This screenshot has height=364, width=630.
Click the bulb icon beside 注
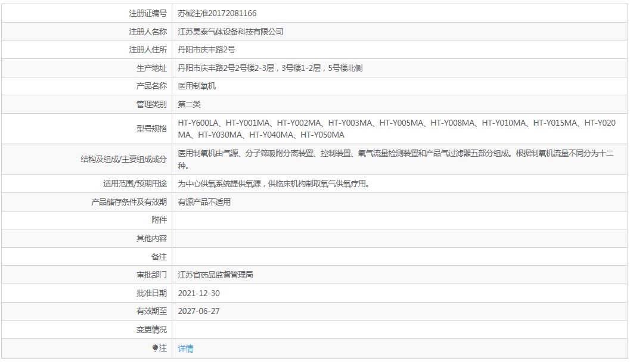155,348
